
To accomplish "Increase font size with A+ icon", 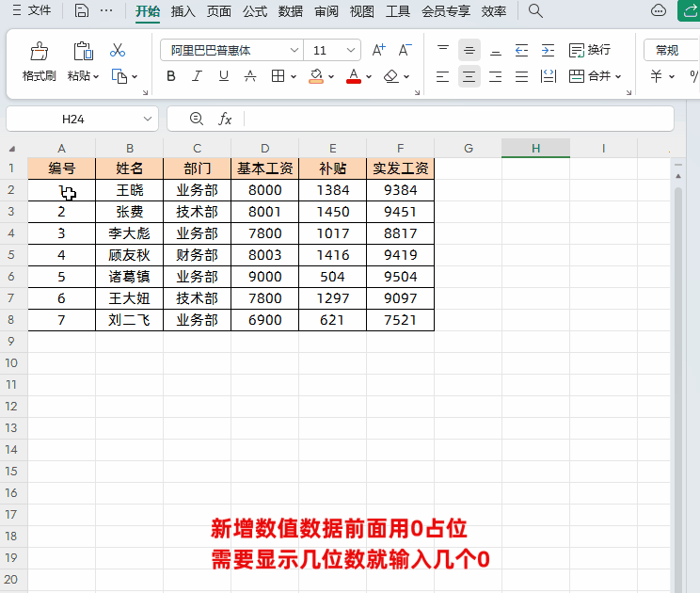I will (x=378, y=50).
